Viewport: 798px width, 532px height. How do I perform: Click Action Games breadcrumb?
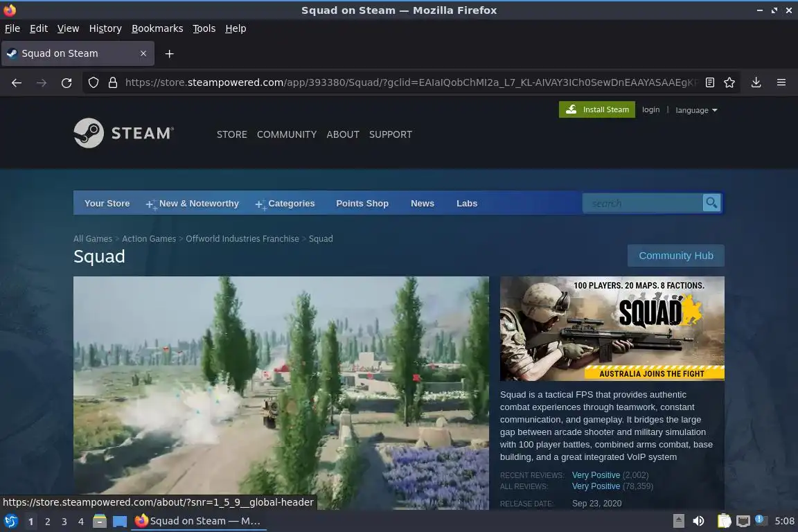coord(149,239)
